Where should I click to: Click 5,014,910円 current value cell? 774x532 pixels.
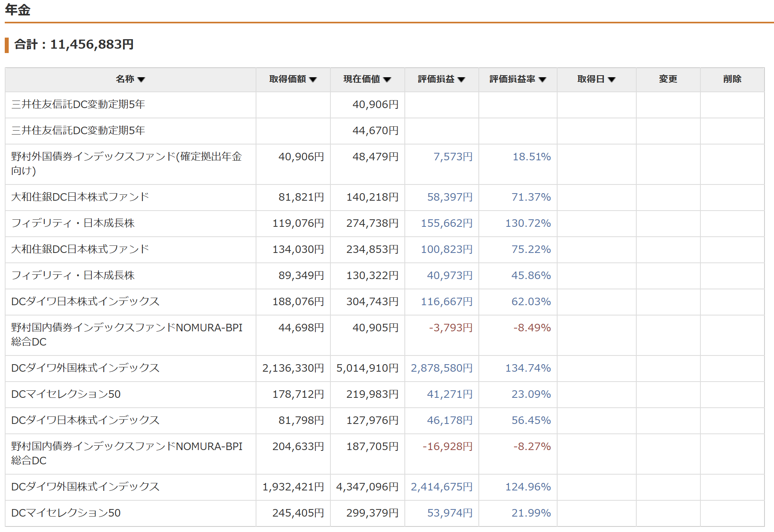(367, 368)
